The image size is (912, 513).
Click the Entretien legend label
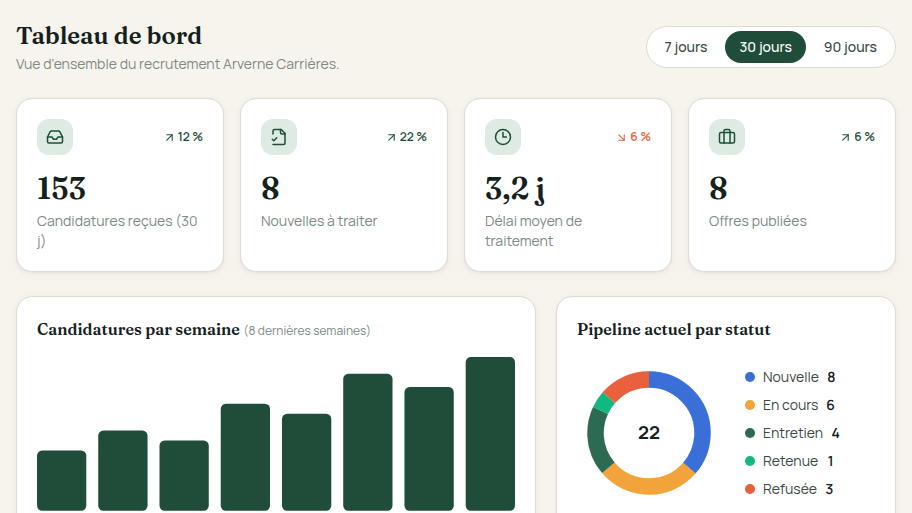pos(793,433)
